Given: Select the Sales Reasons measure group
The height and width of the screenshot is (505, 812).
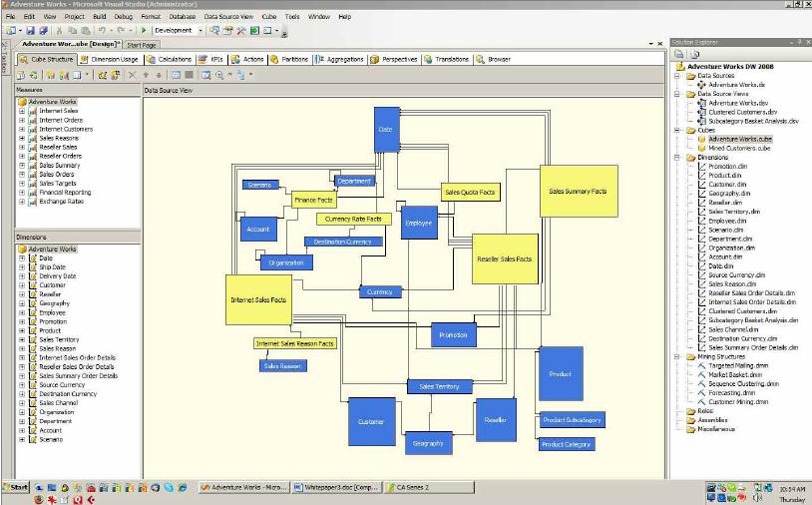Looking at the screenshot, I should 59,139.
